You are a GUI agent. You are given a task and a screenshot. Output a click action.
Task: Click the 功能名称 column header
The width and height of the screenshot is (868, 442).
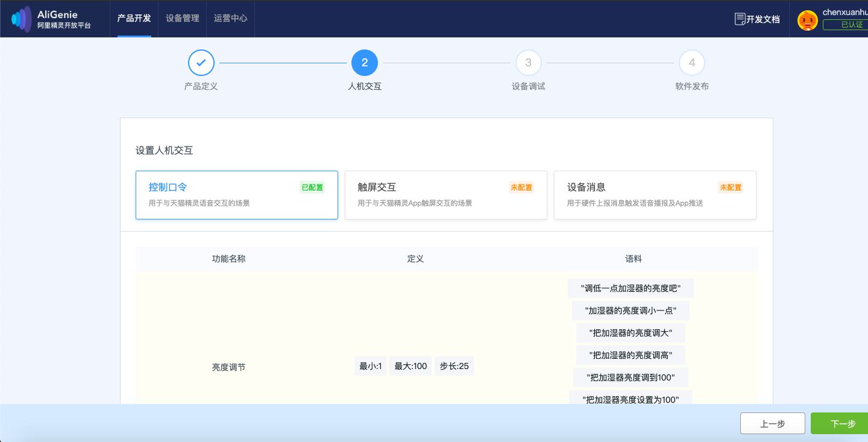click(228, 259)
